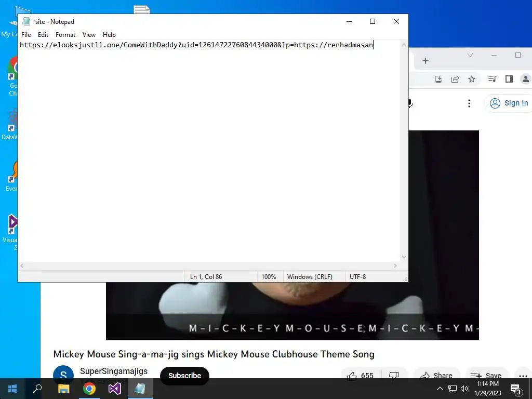Open the volume tray icon
Screen dimensions: 532x399
[464, 389]
